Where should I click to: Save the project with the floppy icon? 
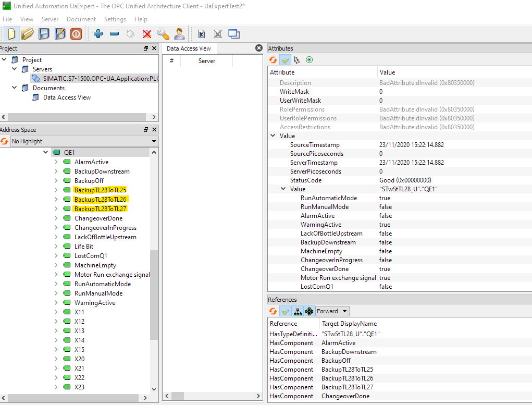tap(44, 34)
